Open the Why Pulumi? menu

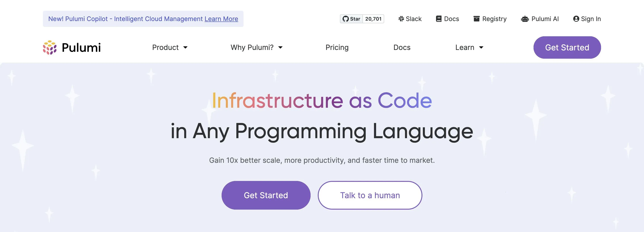tap(256, 47)
